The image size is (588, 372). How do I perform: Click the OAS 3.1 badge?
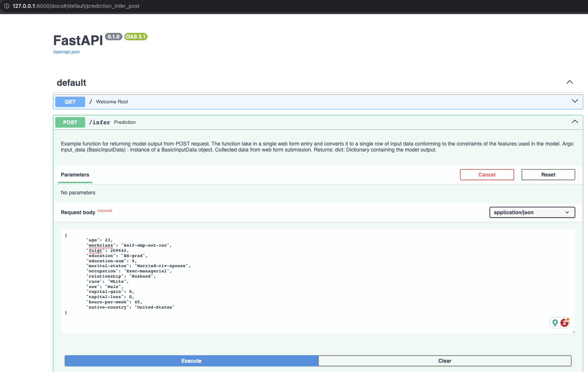tap(136, 37)
